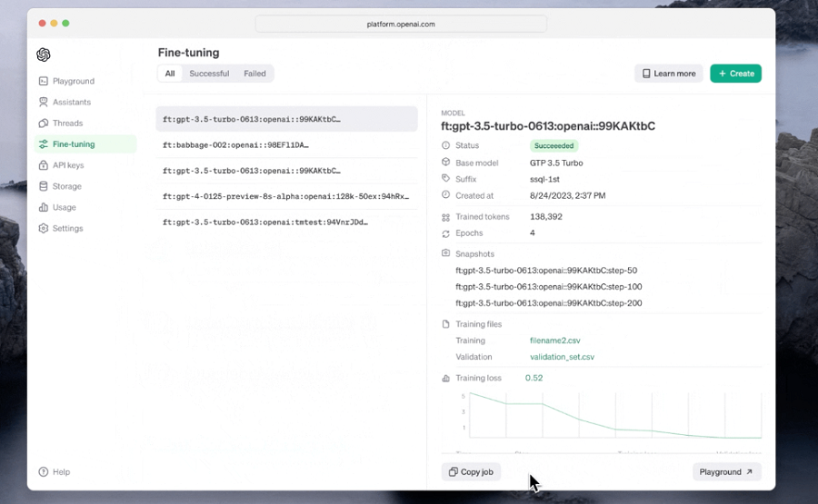Click the platform.openai.com address bar
The width and height of the screenshot is (818, 504).
(401, 24)
